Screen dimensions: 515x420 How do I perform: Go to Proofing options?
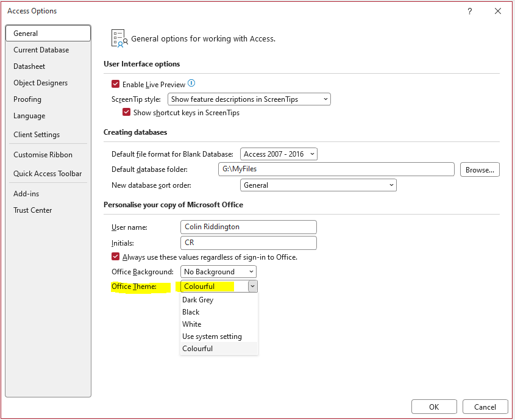click(x=48, y=99)
